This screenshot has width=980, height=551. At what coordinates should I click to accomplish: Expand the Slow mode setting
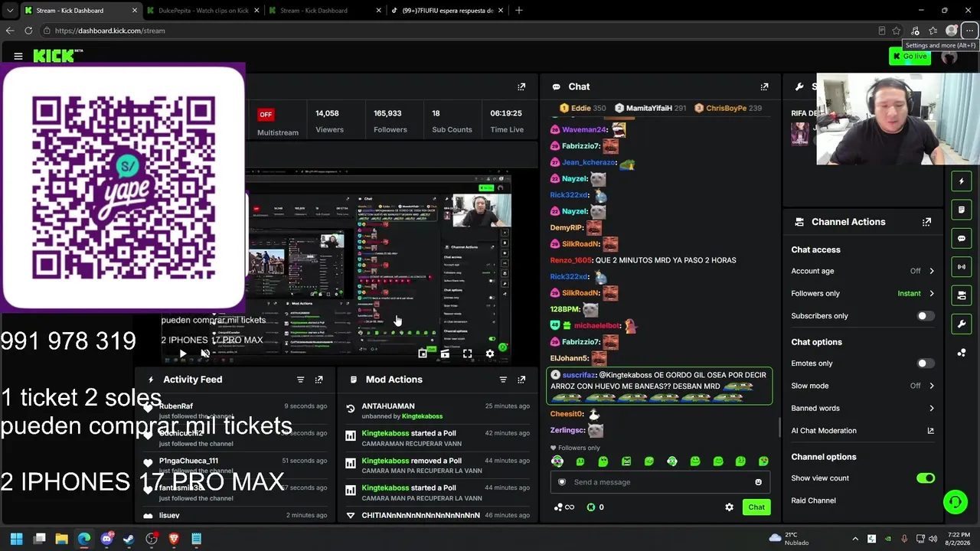(x=863, y=386)
